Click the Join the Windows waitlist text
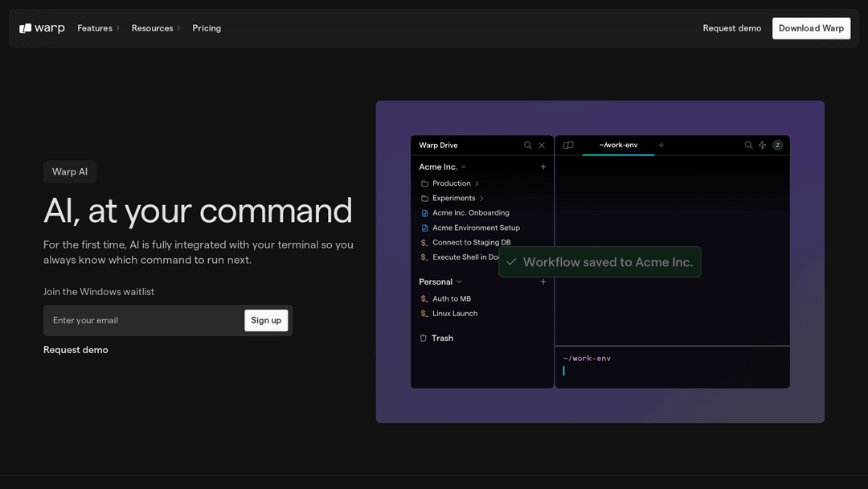Screen dimensions: 868x489 coord(99,292)
